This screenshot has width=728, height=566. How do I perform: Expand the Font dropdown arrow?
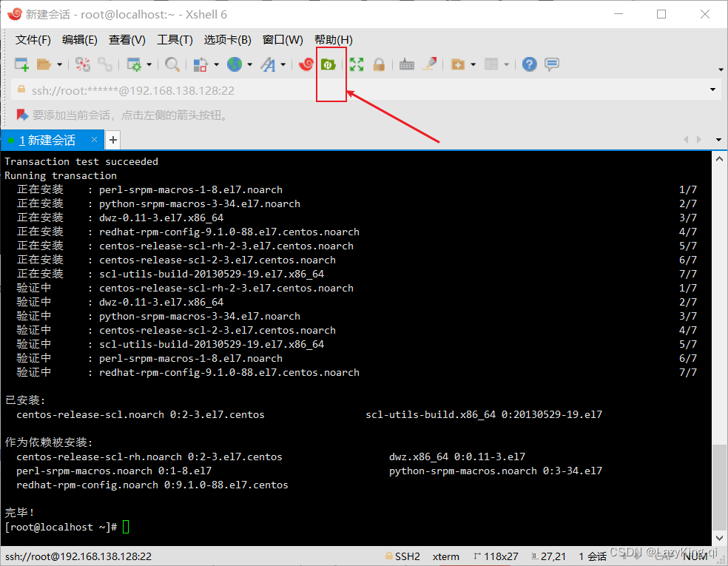point(283,64)
